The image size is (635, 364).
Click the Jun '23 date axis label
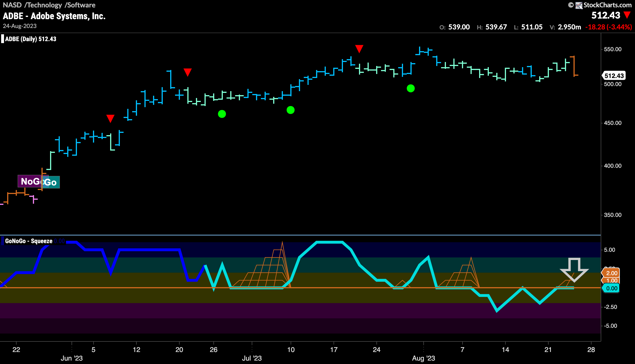(x=72, y=358)
